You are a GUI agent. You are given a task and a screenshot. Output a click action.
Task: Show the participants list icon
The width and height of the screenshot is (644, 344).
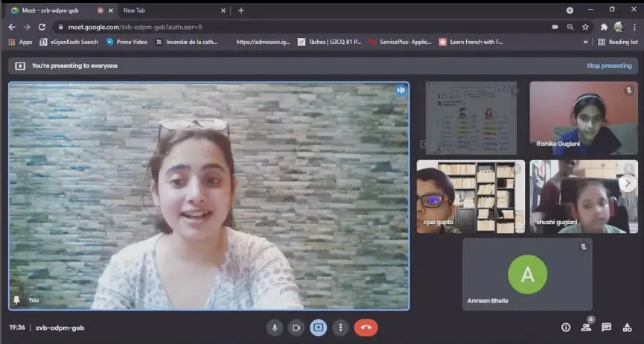click(586, 328)
